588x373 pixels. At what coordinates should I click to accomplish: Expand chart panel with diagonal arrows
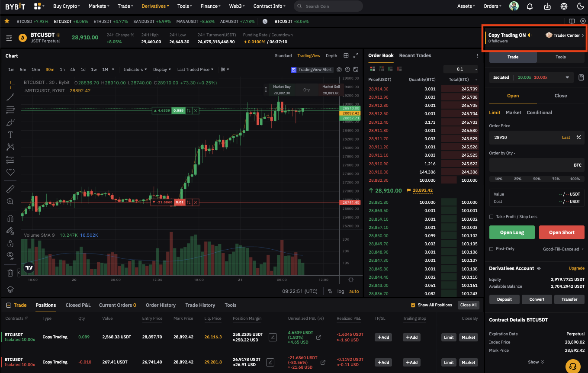click(356, 55)
